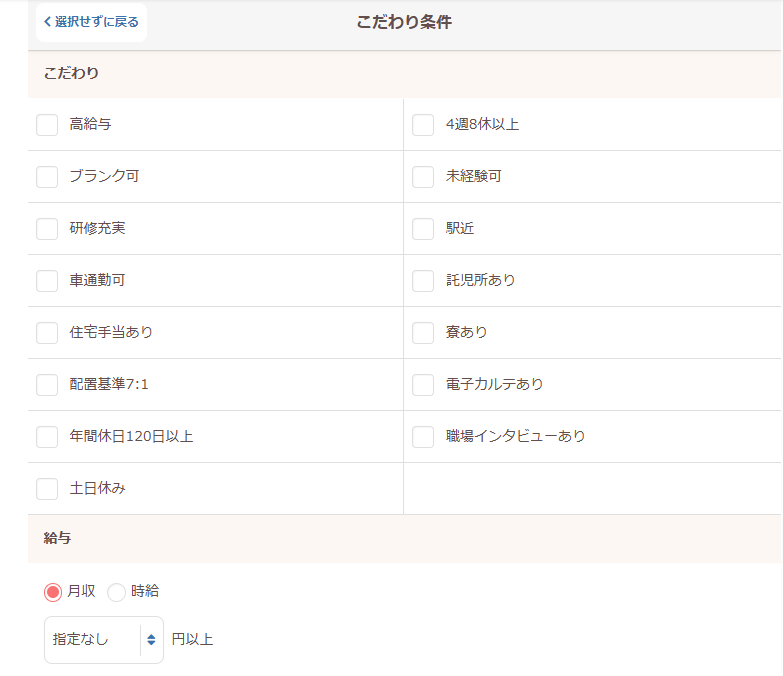Select the 寮あり checkbox
783x676 pixels.
click(x=423, y=333)
